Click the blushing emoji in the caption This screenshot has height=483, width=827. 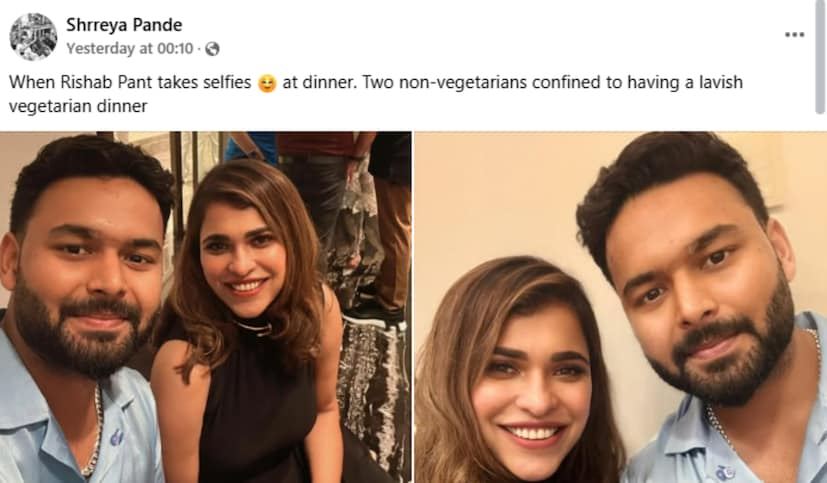pos(266,83)
